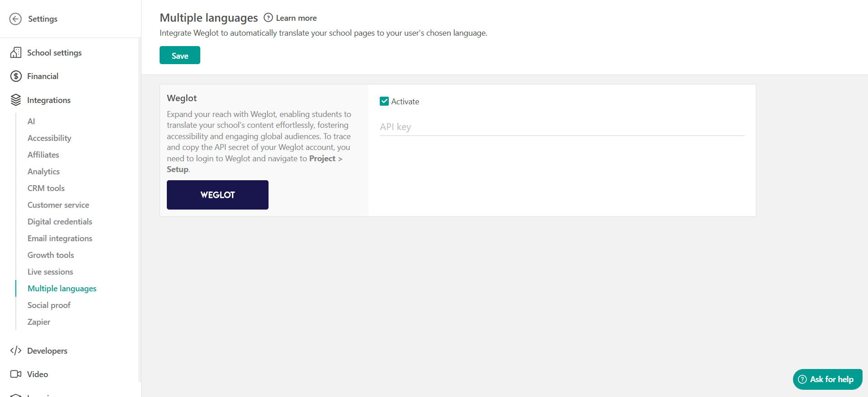Click the Save button
The height and width of the screenshot is (397, 868).
[x=180, y=55]
